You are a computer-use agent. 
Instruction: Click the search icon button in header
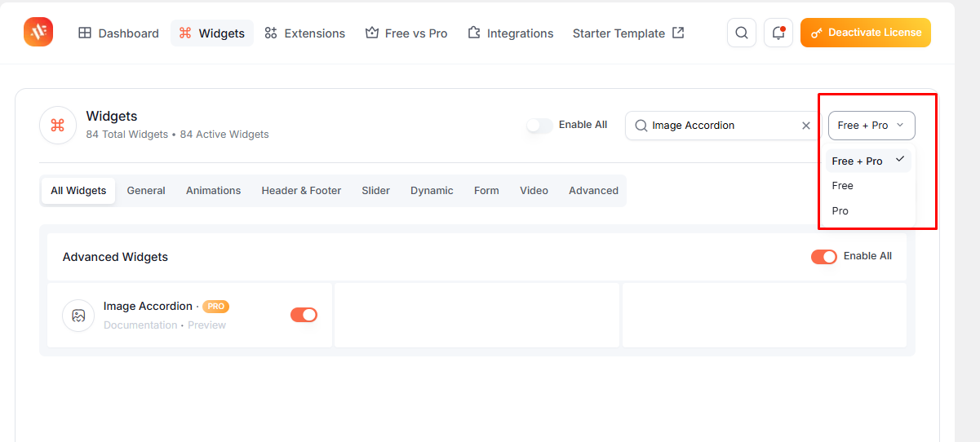tap(742, 33)
